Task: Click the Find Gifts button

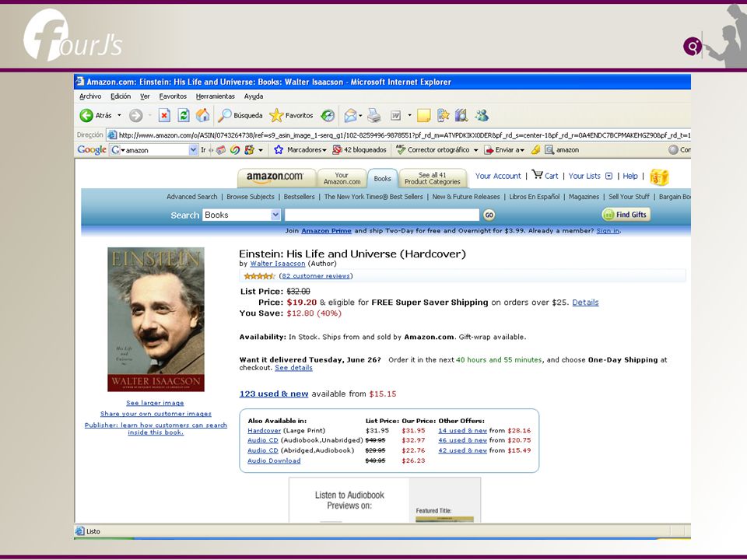Action: tap(626, 215)
